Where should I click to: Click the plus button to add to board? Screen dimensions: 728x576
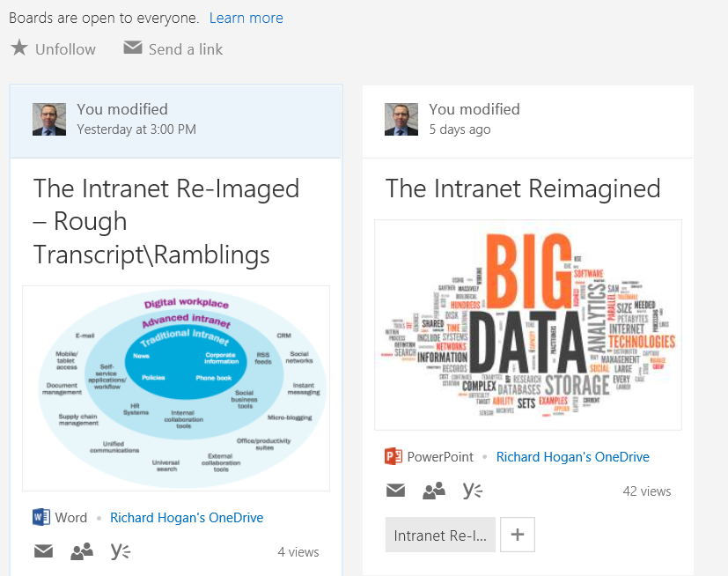pos(518,535)
